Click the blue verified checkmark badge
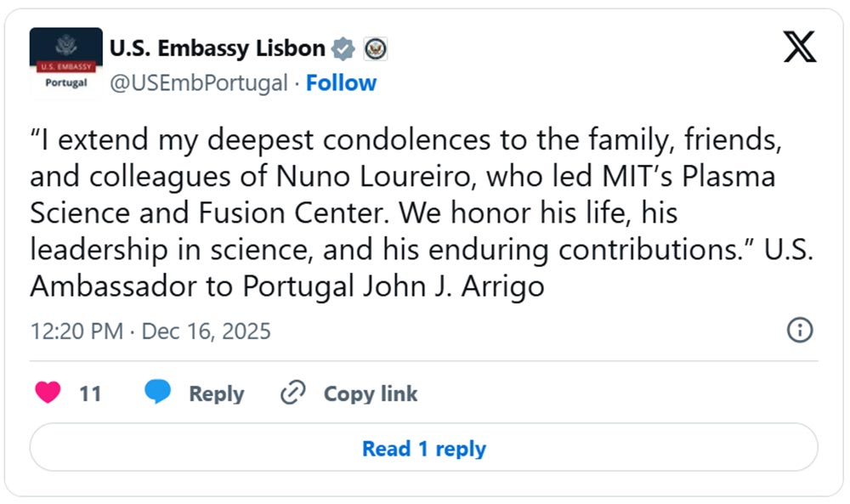The height and width of the screenshot is (504, 850). click(x=343, y=49)
